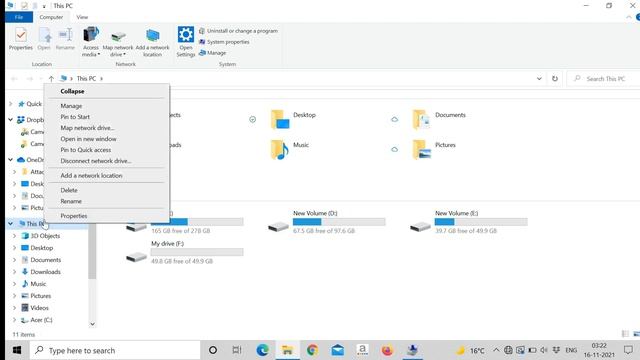Click the My drive (F:) usage bar
The height and width of the screenshot is (360, 640).
197,252
